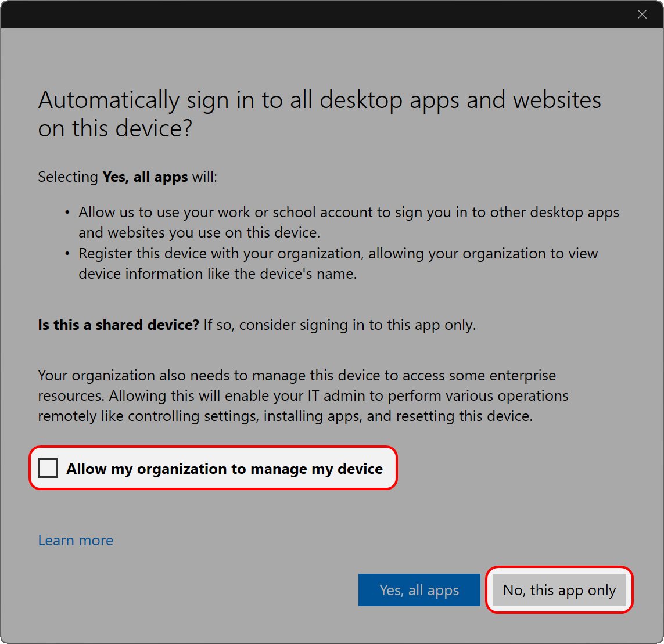Close the sign-in dialog window

click(642, 15)
